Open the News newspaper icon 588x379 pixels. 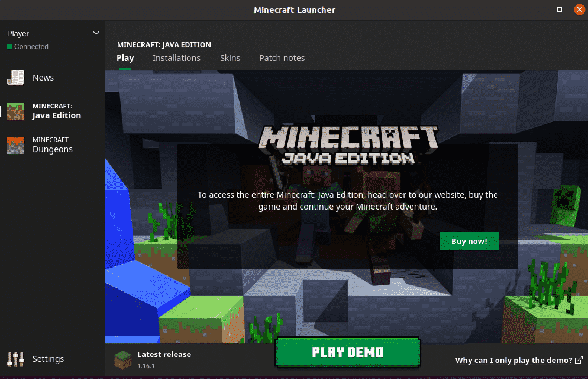pyautogui.click(x=16, y=78)
